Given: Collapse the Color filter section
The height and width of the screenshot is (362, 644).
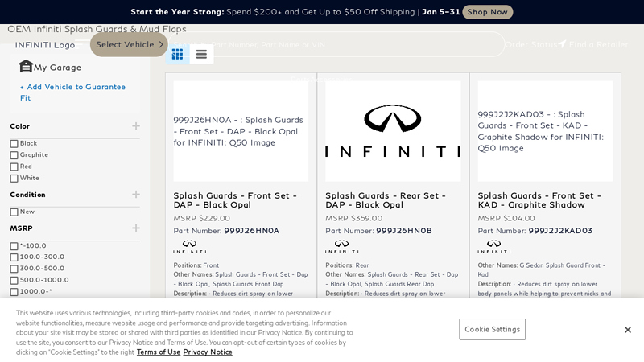Looking at the screenshot, I should 136,126.
